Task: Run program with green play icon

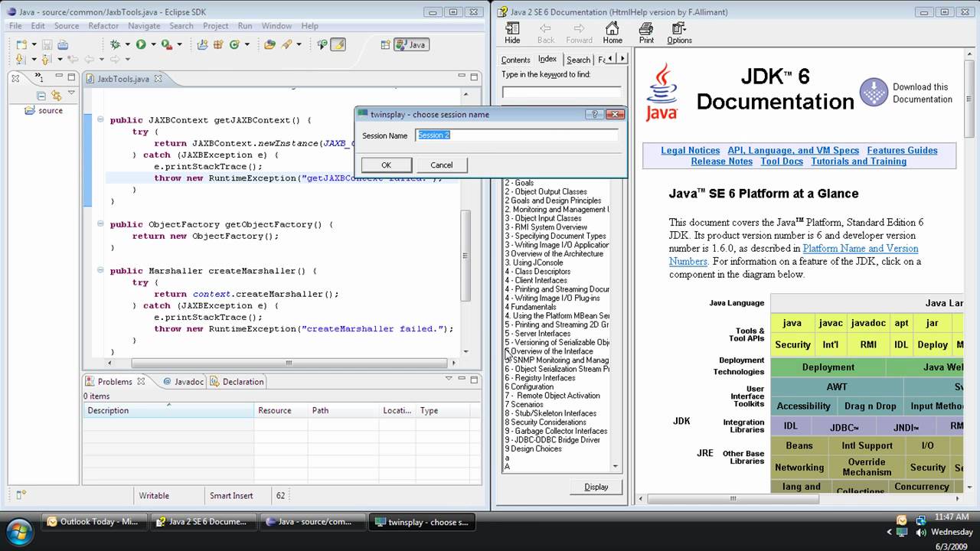Action: 141,44
